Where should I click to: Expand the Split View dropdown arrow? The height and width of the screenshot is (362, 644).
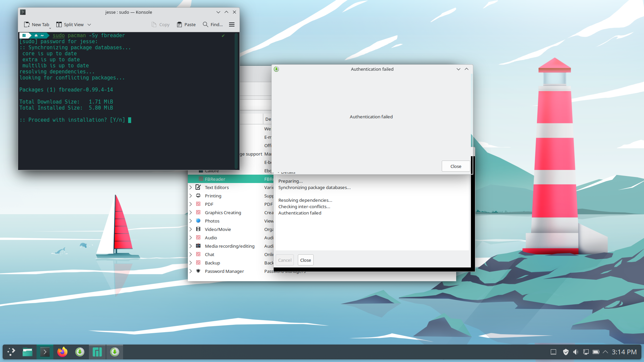[89, 24]
